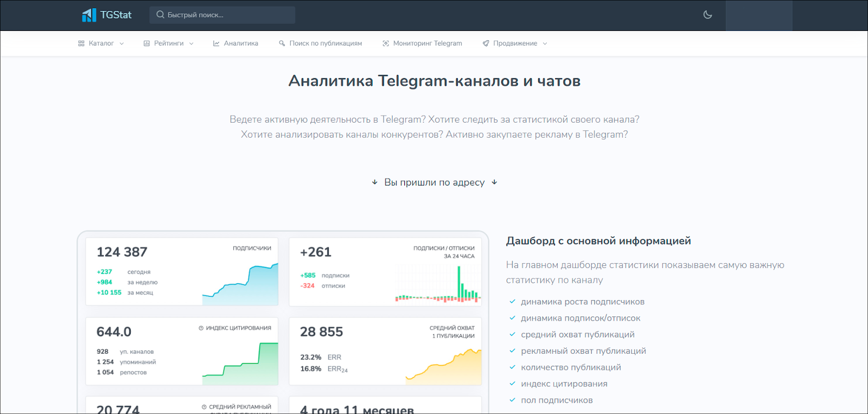This screenshot has width=868, height=414.
Task: Click the +237 сегодня row
Action: click(x=124, y=272)
